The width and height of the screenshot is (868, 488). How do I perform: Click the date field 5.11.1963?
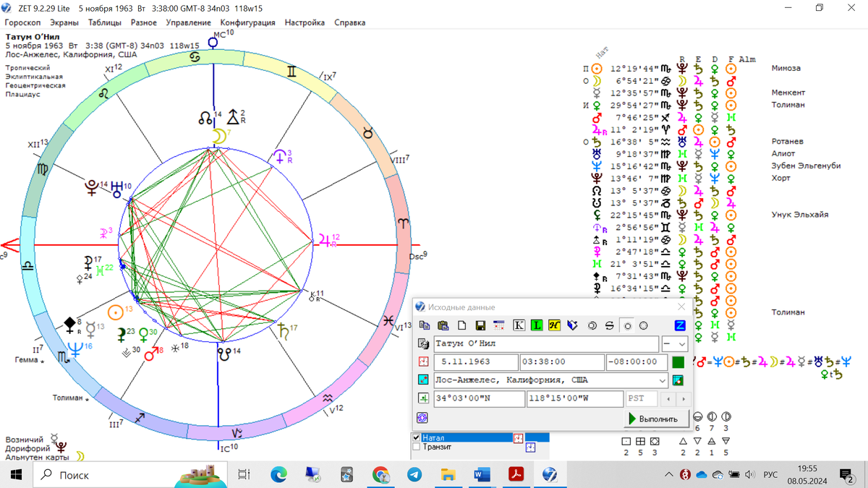pos(475,362)
